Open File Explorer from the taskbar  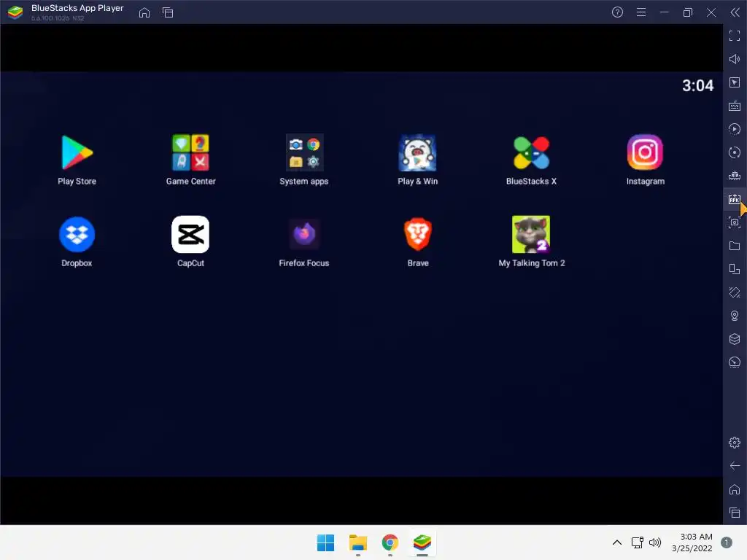[357, 542]
